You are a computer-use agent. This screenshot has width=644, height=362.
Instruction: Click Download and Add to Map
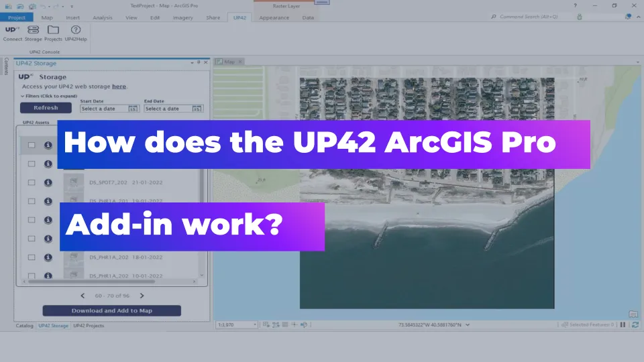pyautogui.click(x=112, y=310)
